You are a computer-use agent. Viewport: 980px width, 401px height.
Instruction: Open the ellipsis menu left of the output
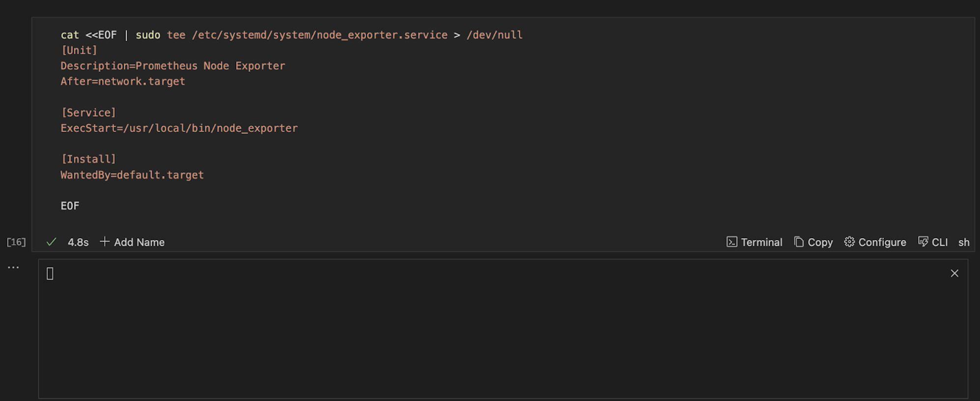point(13,266)
